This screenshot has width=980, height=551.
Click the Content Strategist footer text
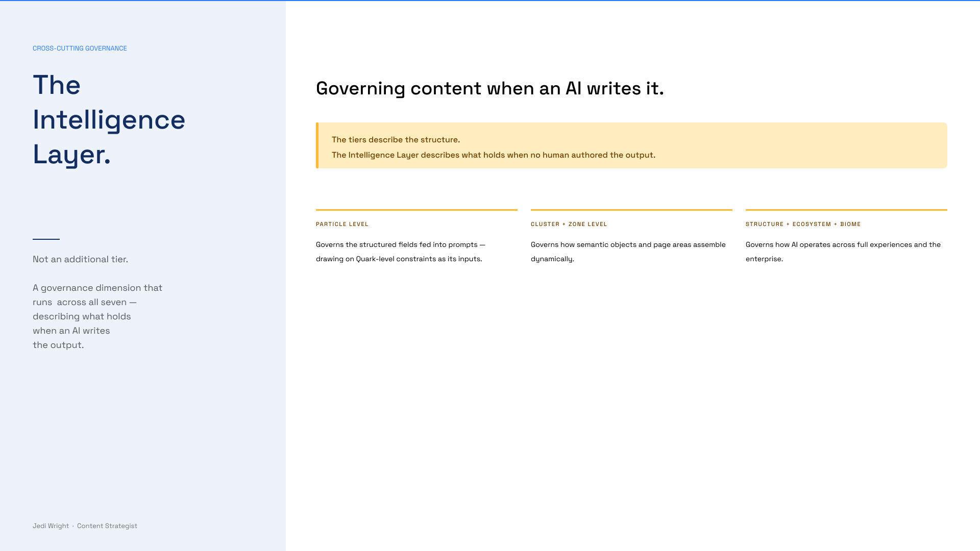[107, 526]
